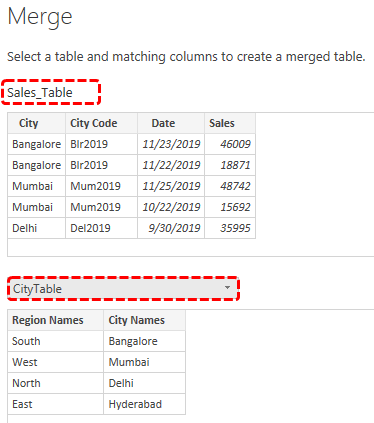Viewport: 374px width, 423px height.
Task: Click the Hyderabad cell in CityTable
Action: click(144, 404)
